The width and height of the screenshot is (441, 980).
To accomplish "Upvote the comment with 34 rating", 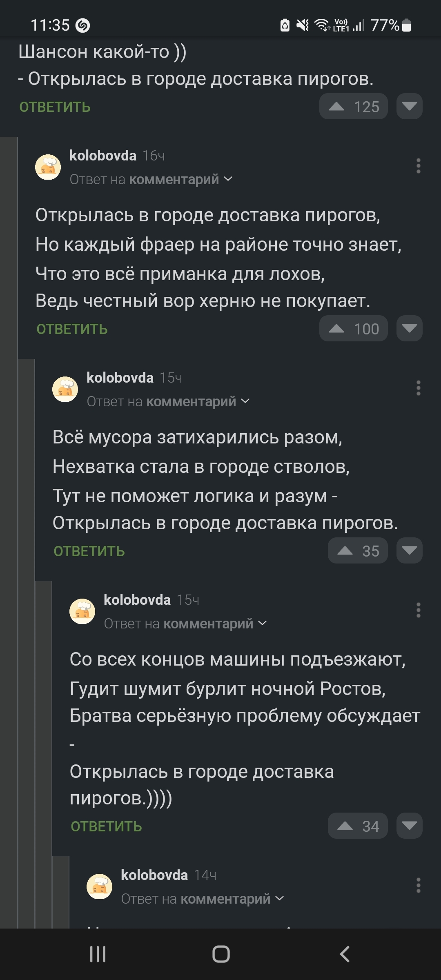I will (345, 826).
